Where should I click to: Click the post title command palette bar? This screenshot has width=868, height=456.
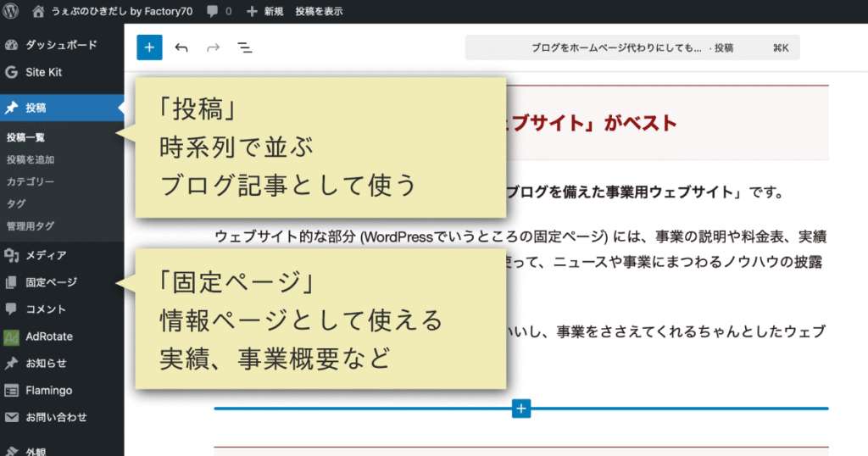(632, 48)
